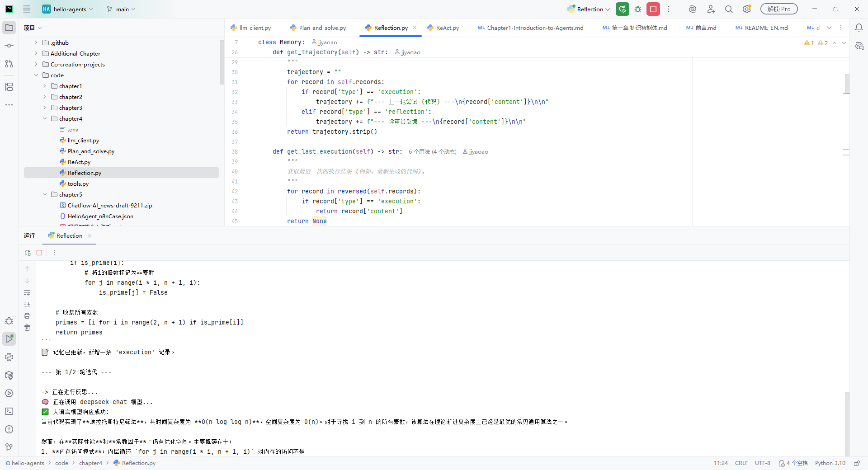This screenshot has width=868, height=470.
Task: Open the Services tool window icon
Action: [9, 393]
